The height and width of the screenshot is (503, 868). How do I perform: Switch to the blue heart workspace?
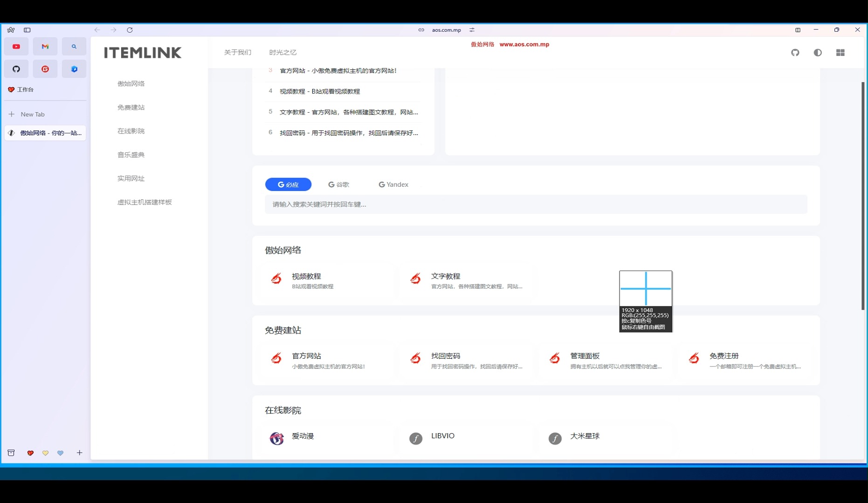tap(60, 453)
